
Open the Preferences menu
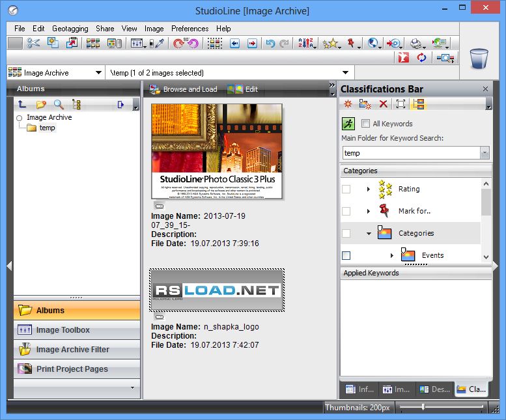(190, 29)
